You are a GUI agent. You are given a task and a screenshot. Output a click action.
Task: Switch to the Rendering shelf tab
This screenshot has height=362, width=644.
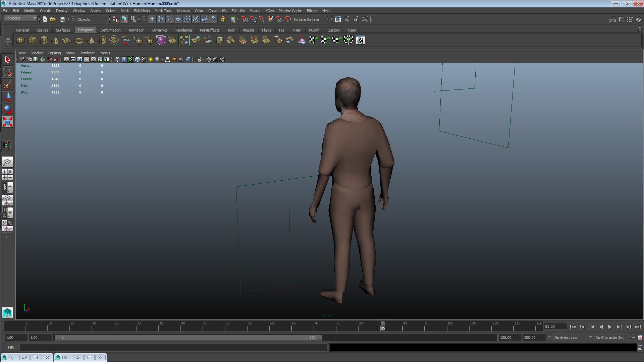coord(184,30)
